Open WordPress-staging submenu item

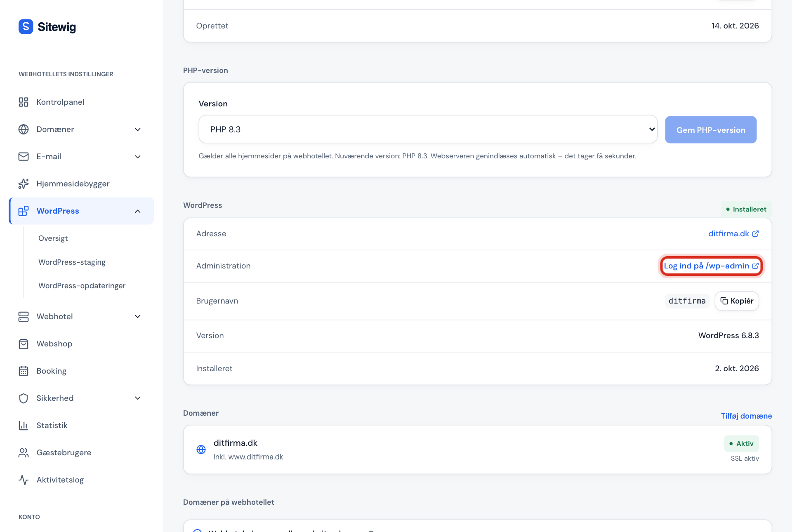(x=72, y=262)
